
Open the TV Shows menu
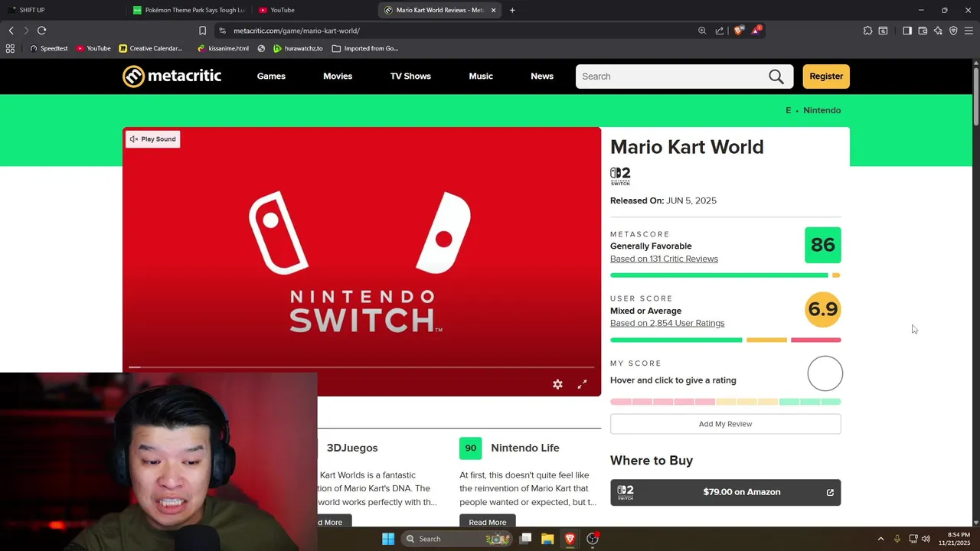(410, 77)
